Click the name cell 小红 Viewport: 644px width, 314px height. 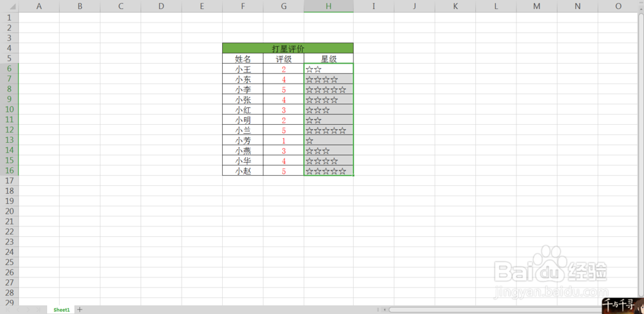(x=243, y=109)
